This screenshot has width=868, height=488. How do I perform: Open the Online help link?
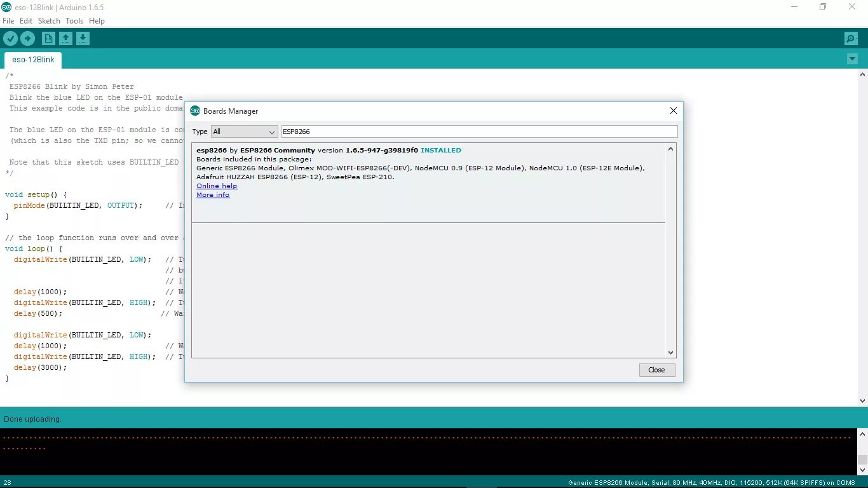[217, 186]
